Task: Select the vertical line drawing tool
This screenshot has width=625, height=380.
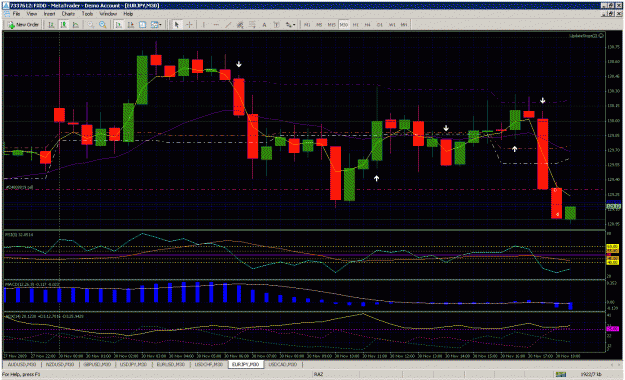Action: [x=204, y=25]
